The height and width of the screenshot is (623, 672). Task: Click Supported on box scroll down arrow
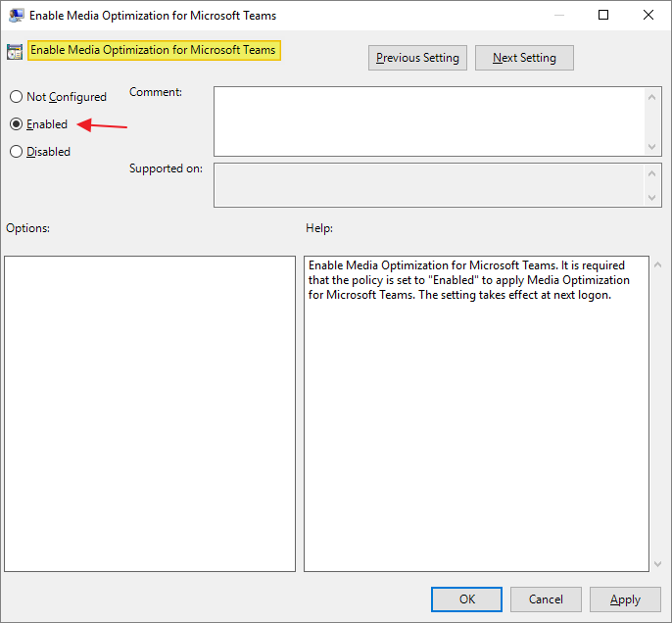[653, 198]
